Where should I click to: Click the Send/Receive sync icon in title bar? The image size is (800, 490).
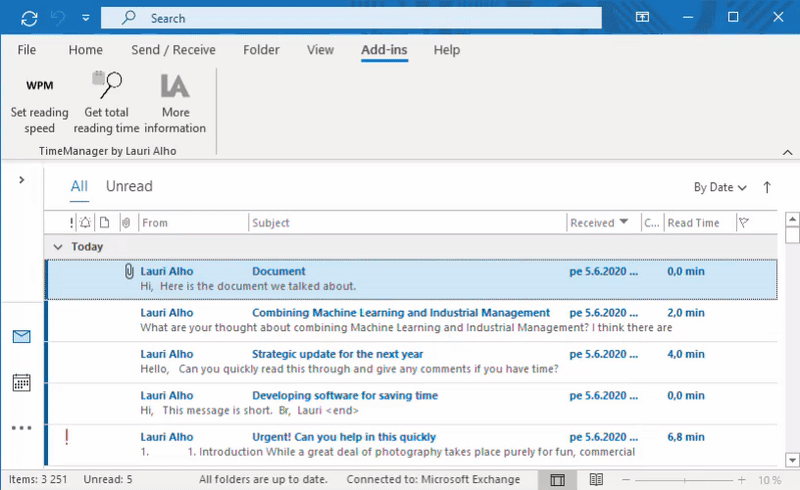coord(29,18)
